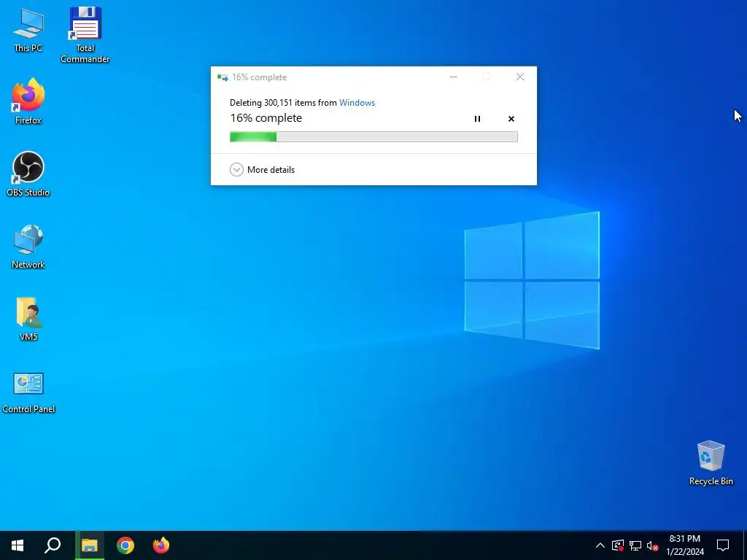Open the Windows folder link
The height and width of the screenshot is (560, 747).
click(357, 102)
